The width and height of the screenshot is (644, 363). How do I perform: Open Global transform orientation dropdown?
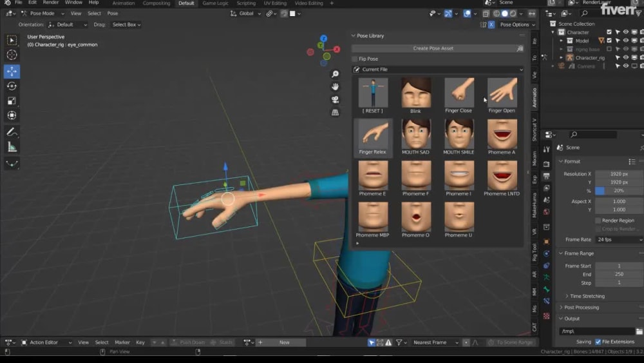coord(245,14)
